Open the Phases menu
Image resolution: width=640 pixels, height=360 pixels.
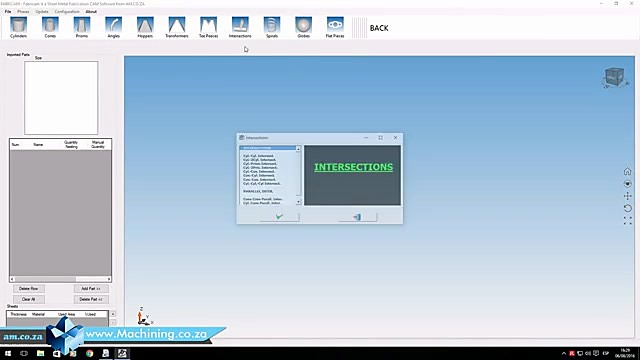[x=23, y=11]
